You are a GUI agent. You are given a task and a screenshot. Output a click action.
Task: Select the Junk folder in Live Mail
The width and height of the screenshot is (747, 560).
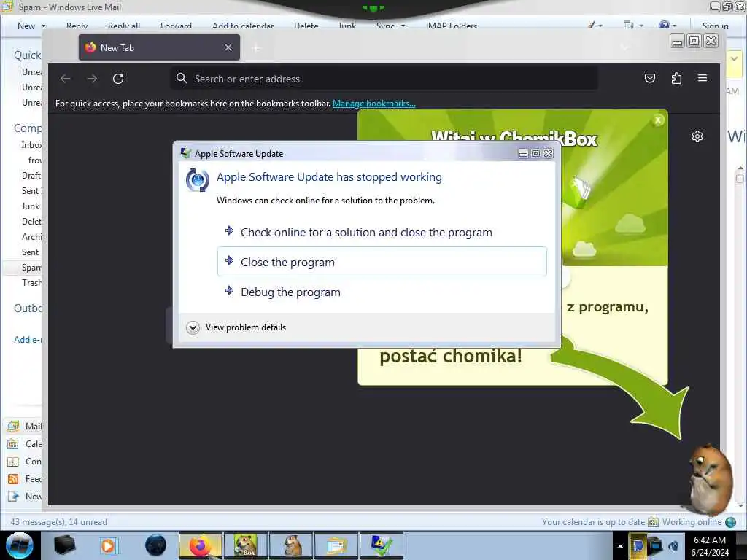(31, 206)
